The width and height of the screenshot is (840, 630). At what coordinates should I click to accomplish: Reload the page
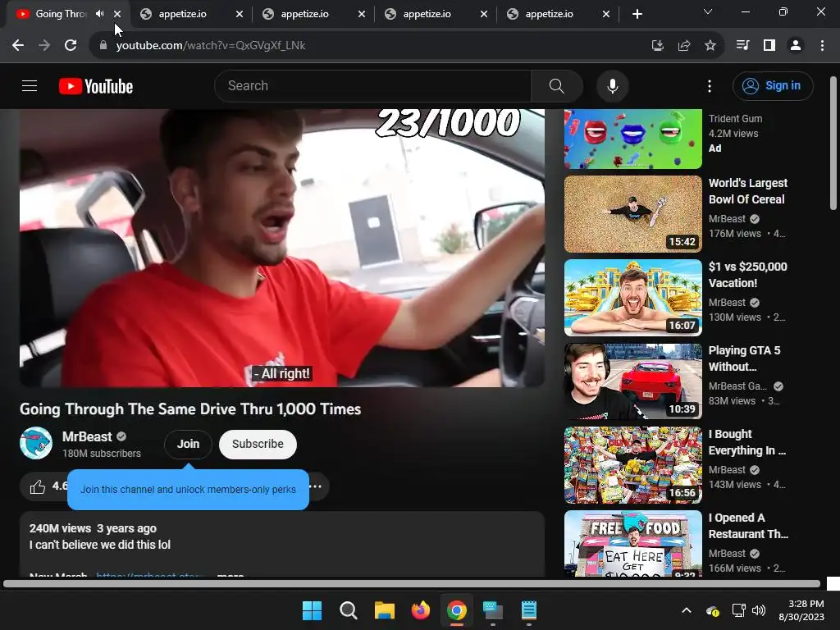pyautogui.click(x=71, y=46)
